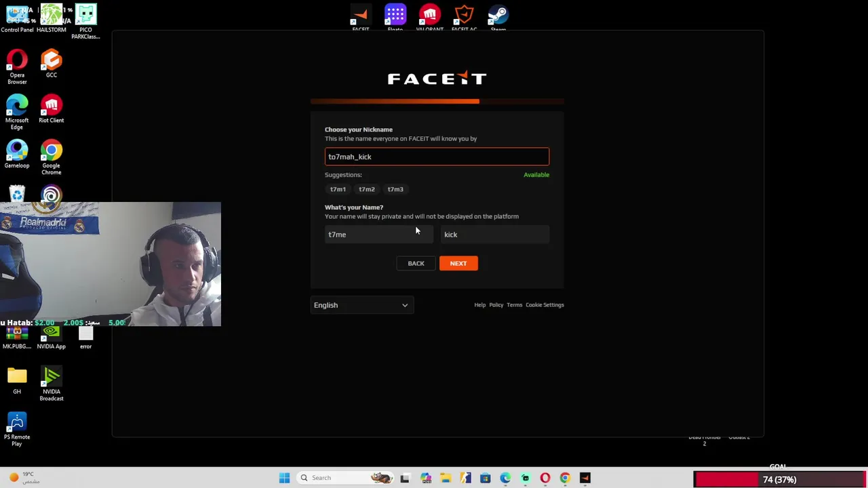The image size is (868, 488).
Task: Click the weather widget showing 19°C
Action: [24, 478]
